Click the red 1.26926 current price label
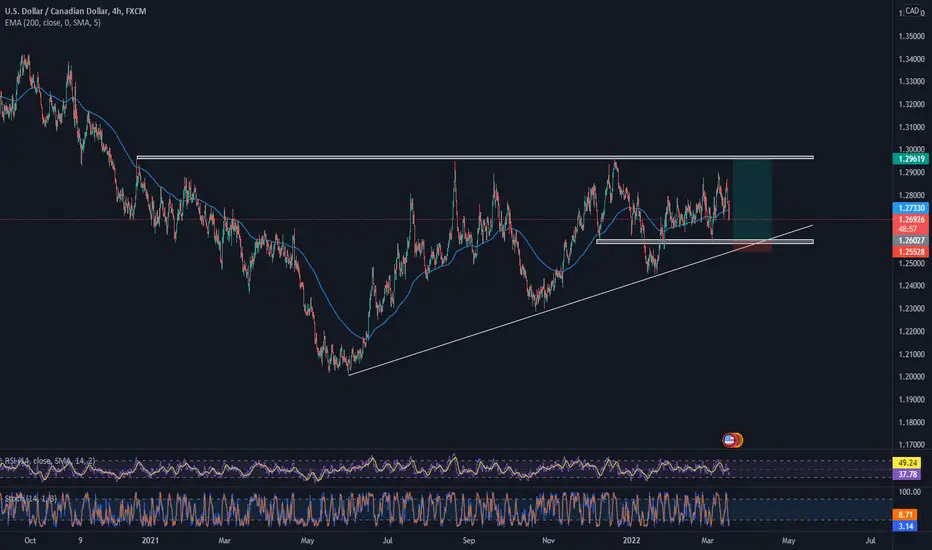The height and width of the screenshot is (550, 932). [911, 219]
